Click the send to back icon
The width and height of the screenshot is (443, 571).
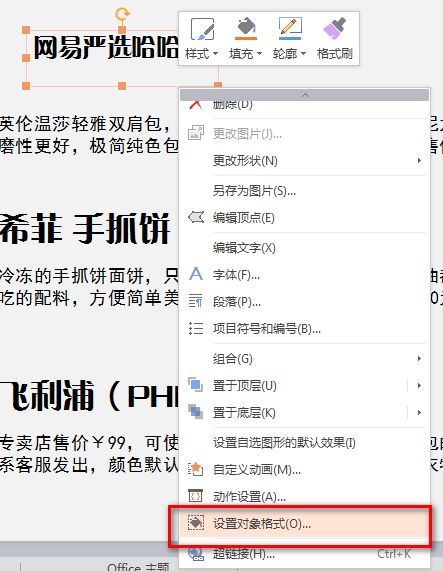coord(195,411)
